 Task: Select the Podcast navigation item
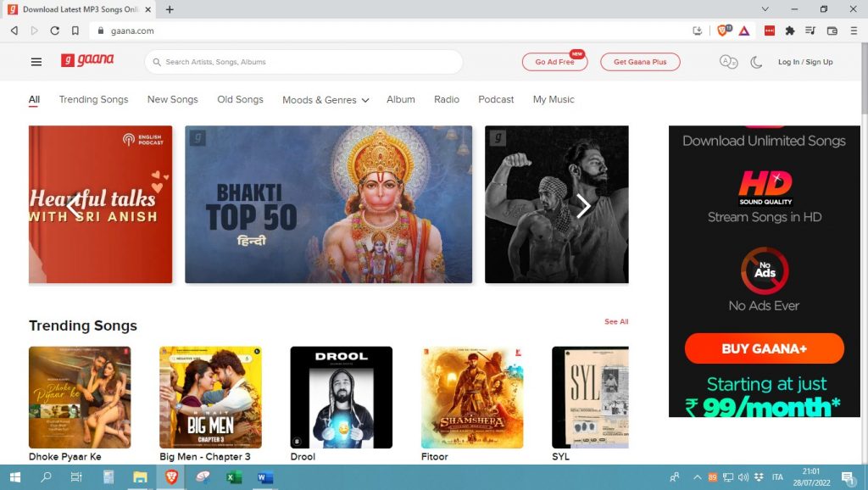click(496, 99)
